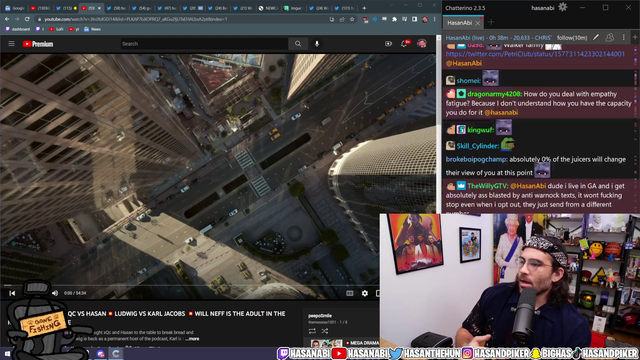This screenshot has width=640, height=360.
Task: Close the active YouTube tab
Action: tap(99, 8)
